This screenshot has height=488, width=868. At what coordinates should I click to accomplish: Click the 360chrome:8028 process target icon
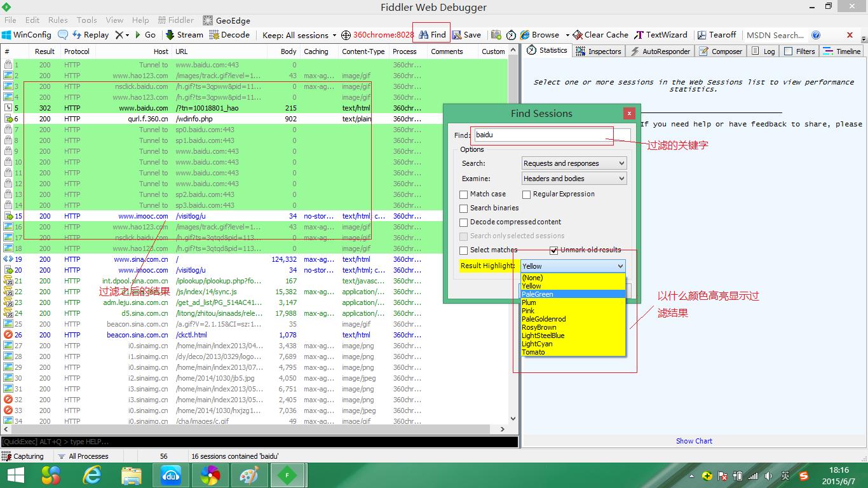(377, 35)
